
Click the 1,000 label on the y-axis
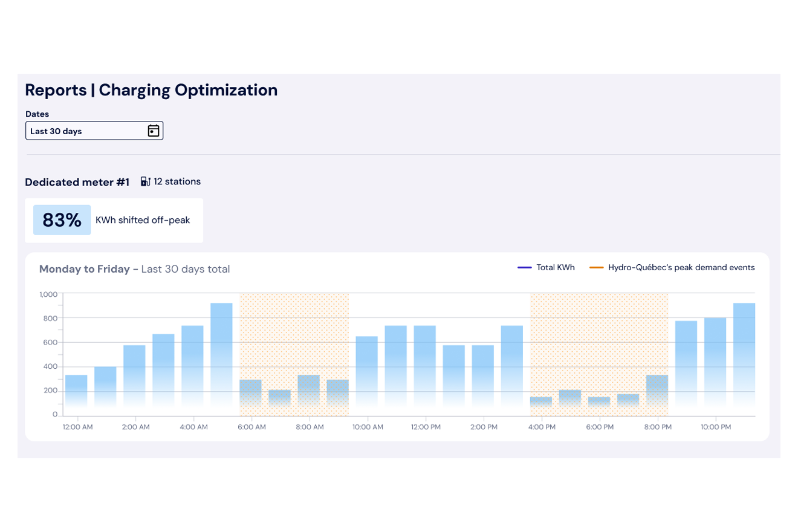50,294
